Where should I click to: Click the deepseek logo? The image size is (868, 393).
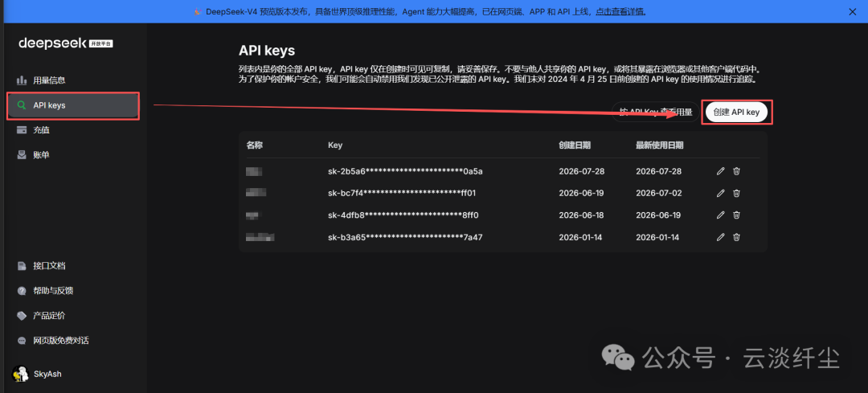[52, 43]
